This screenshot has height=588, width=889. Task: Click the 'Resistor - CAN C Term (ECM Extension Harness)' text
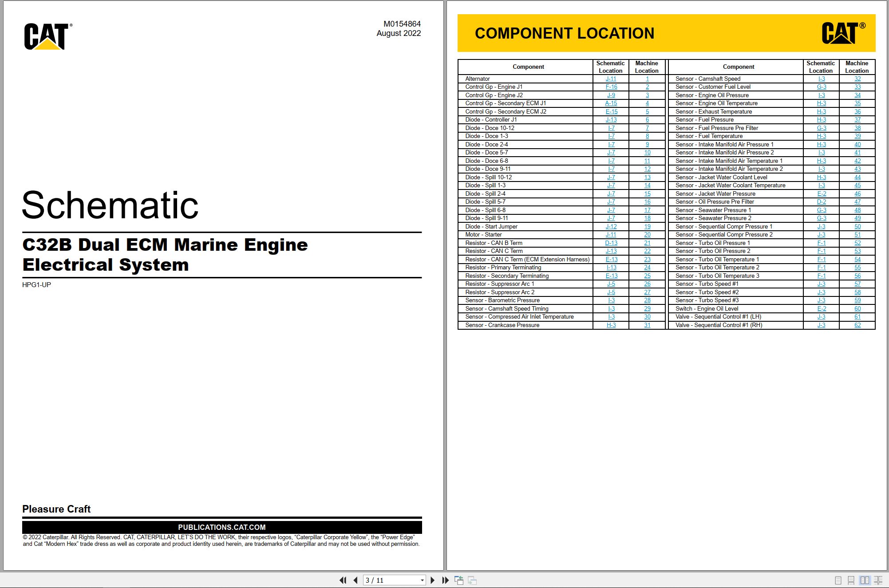(527, 260)
